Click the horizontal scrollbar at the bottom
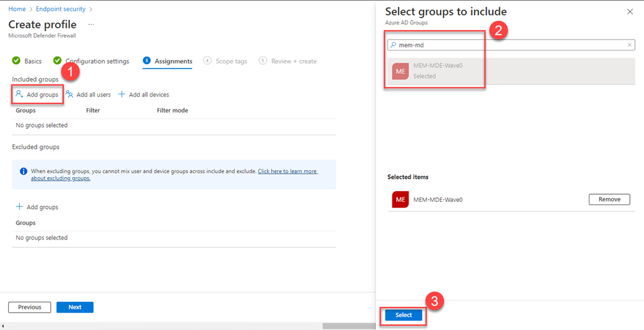Image resolution: width=644 pixels, height=330 pixels. [x=349, y=326]
